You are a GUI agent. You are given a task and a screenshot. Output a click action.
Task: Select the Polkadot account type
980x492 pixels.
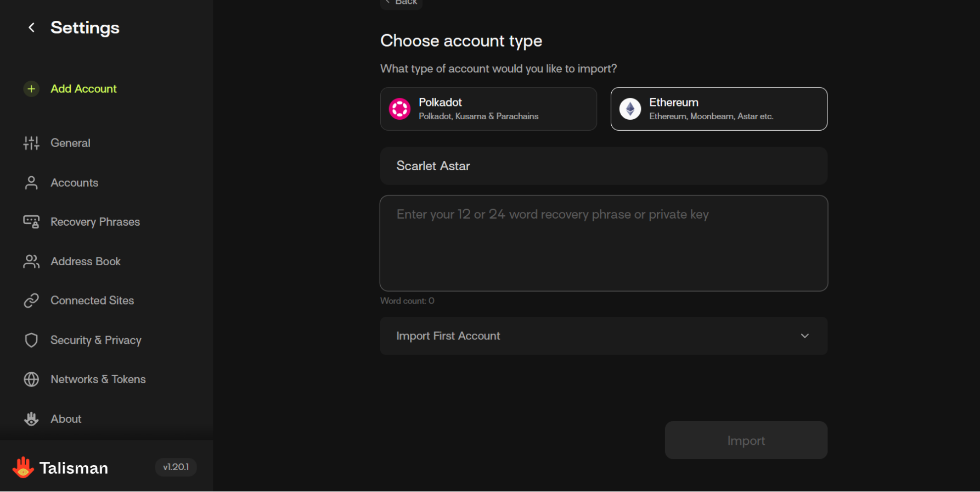[488, 109]
